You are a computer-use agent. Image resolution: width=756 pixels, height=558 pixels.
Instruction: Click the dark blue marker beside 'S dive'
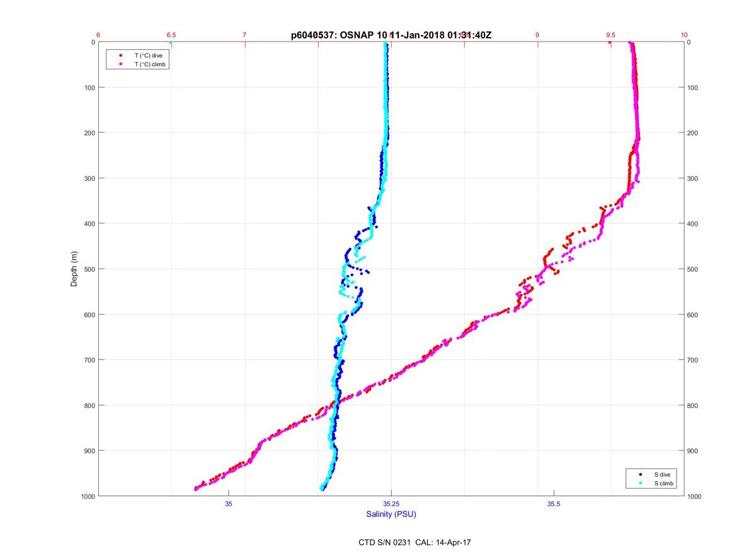[x=640, y=474]
